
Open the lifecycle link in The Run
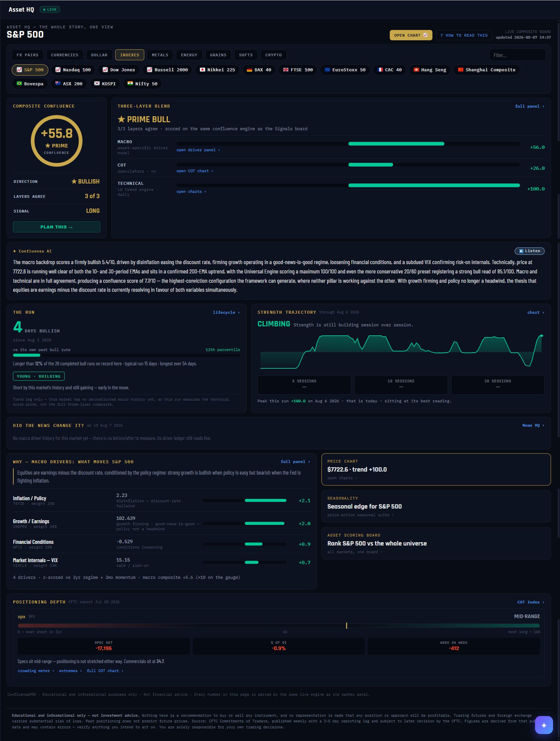pyautogui.click(x=226, y=312)
